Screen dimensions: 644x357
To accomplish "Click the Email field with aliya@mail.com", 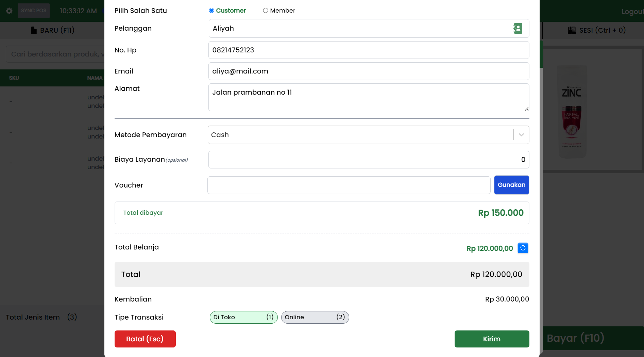I will tap(369, 71).
